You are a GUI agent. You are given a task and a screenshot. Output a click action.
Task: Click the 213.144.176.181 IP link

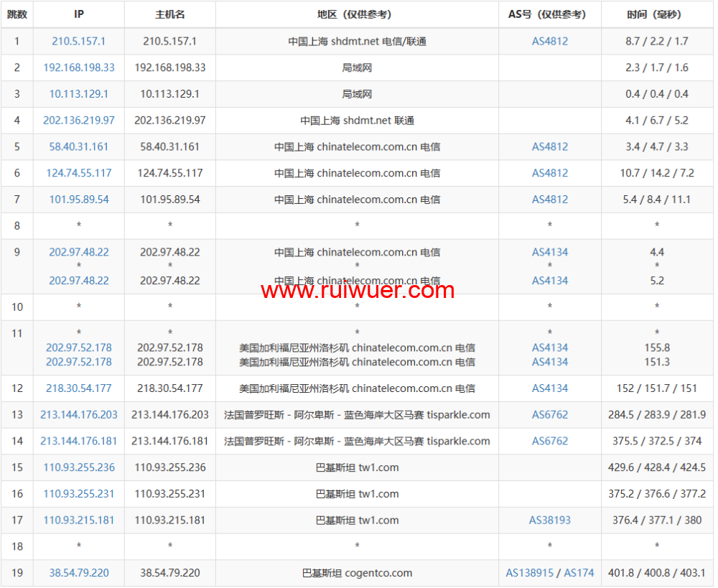tap(78, 442)
